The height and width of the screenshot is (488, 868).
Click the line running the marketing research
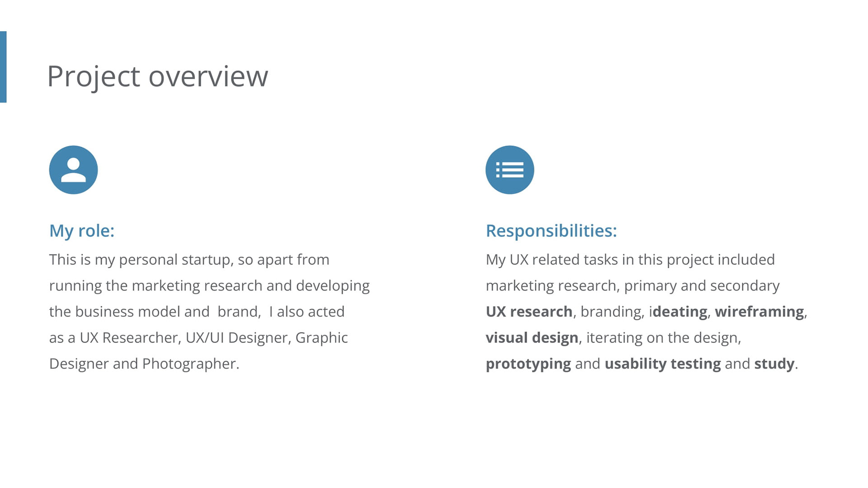209,286
